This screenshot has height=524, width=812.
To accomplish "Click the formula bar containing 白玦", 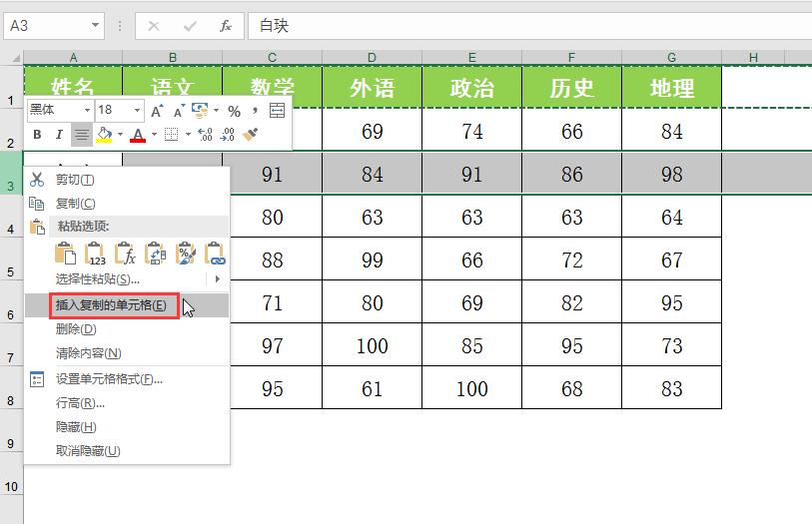I will pos(529,25).
